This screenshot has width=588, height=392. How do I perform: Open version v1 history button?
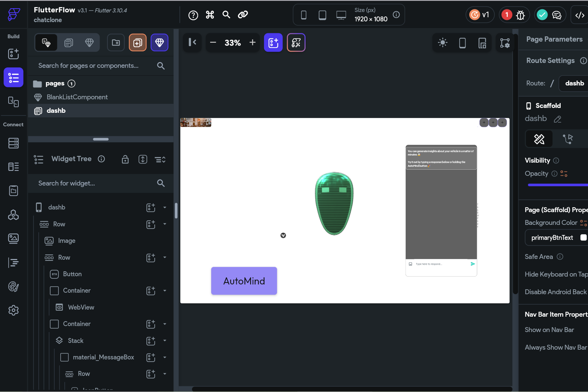click(480, 15)
